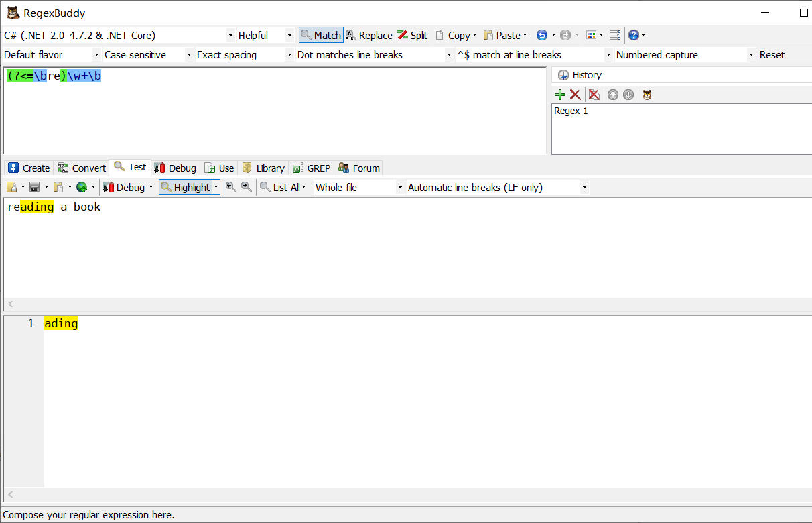812x523 pixels.
Task: Click the Save test file floppy icon
Action: (35, 187)
